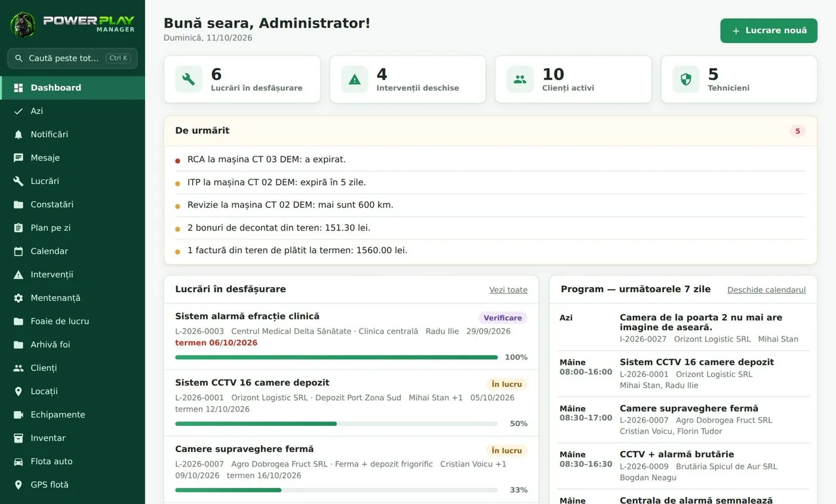Click the Intervenții warning triangle sidebar icon

pos(19,275)
